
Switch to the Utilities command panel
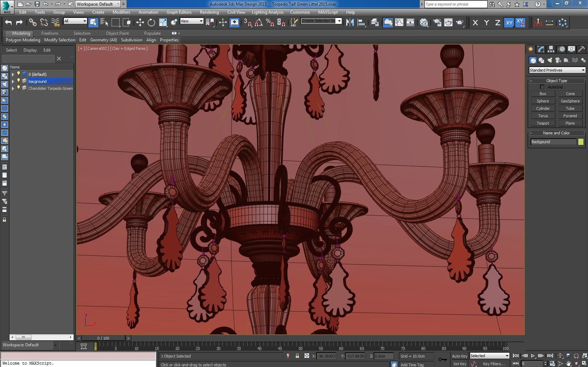click(581, 49)
